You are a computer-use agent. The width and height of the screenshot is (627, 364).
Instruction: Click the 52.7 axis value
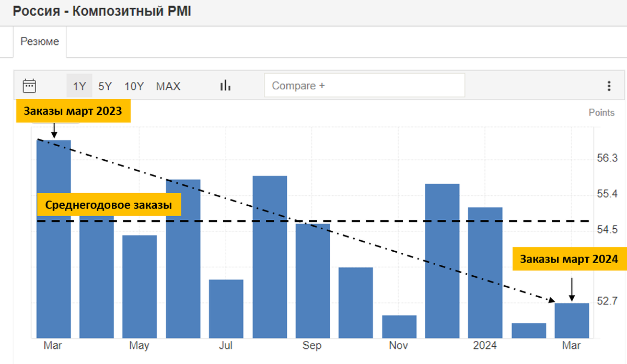click(x=607, y=302)
